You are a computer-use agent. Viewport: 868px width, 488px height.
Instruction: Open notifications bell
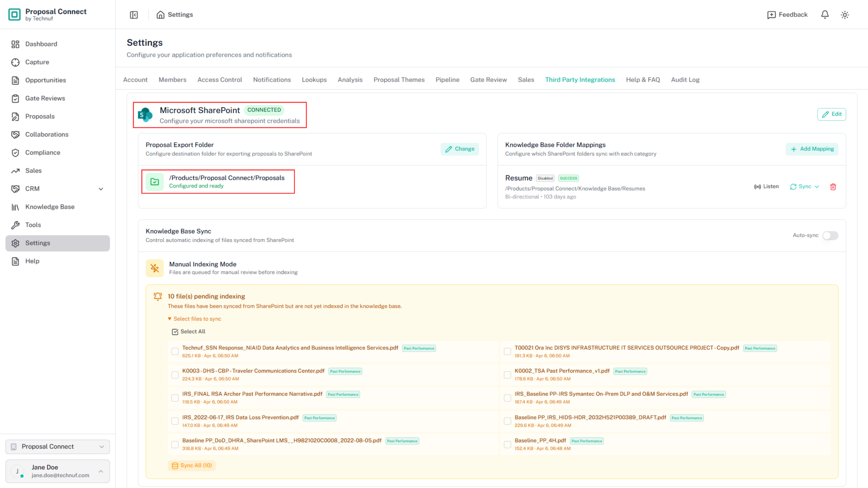[x=825, y=14]
